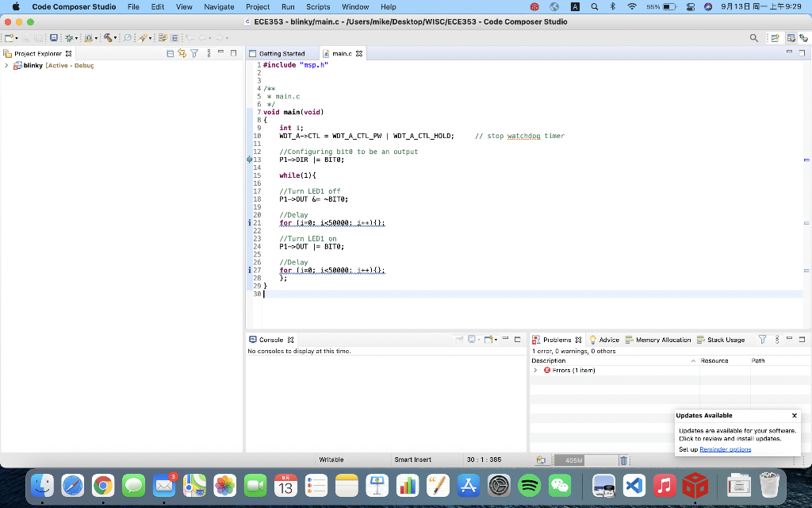Open dropdown arrow next to Build hammer
The height and width of the screenshot is (508, 812).
click(x=116, y=38)
